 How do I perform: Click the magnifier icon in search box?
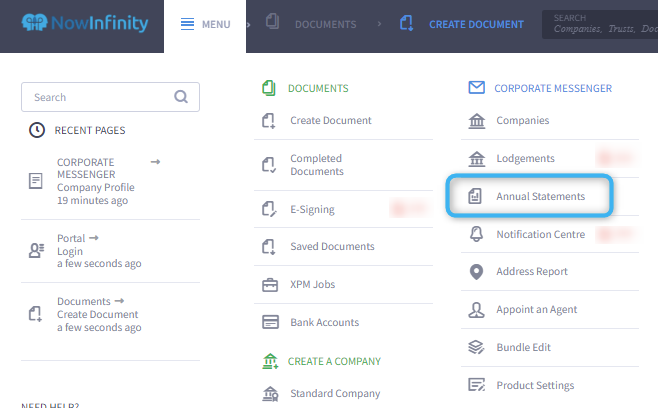pos(181,97)
